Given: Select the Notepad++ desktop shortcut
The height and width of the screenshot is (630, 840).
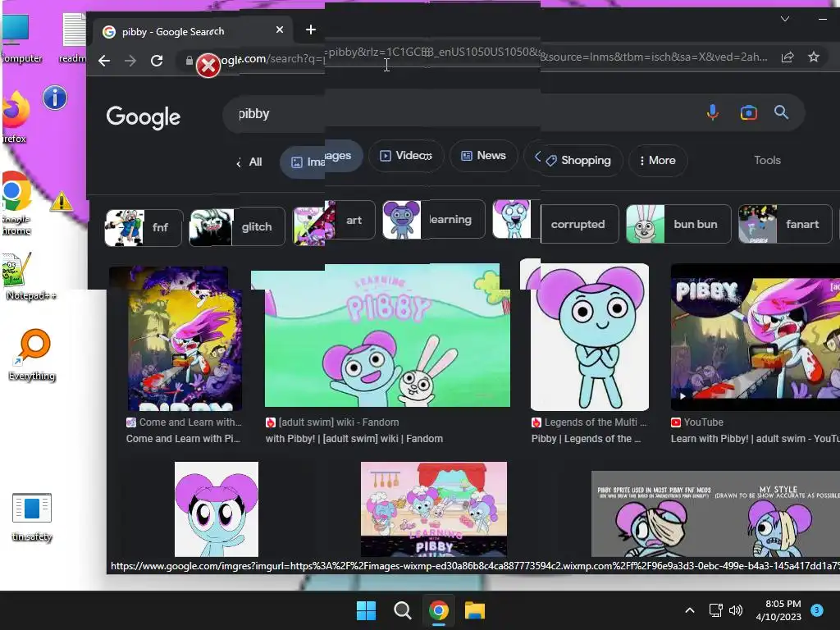Looking at the screenshot, I should [x=30, y=277].
